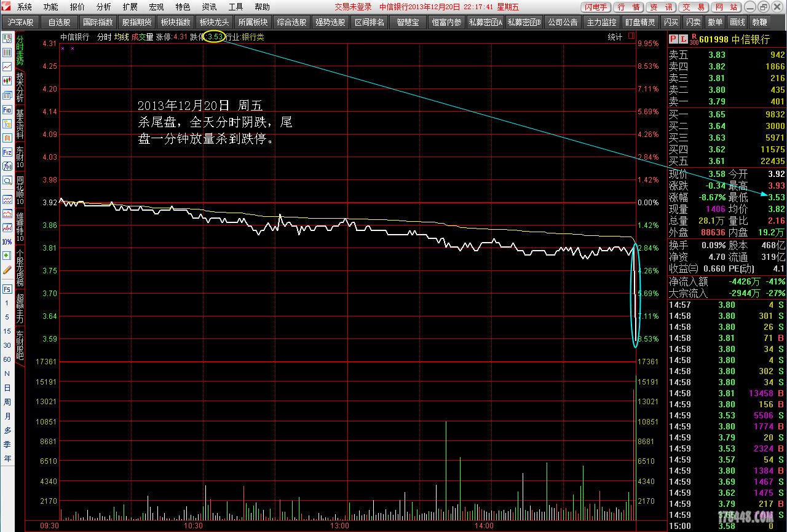This screenshot has height=532, width=787.
Task: Select the pencil drawing icon in sidebar
Action: (x=7, y=270)
